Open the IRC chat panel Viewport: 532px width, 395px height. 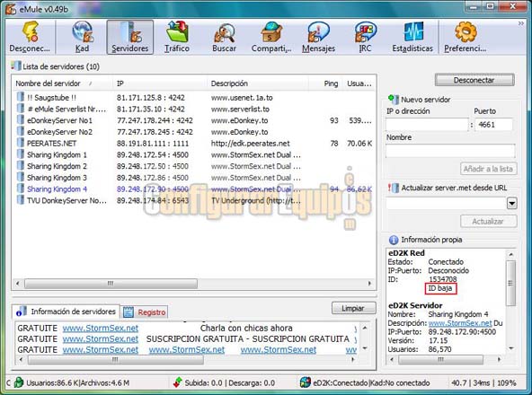[365, 37]
